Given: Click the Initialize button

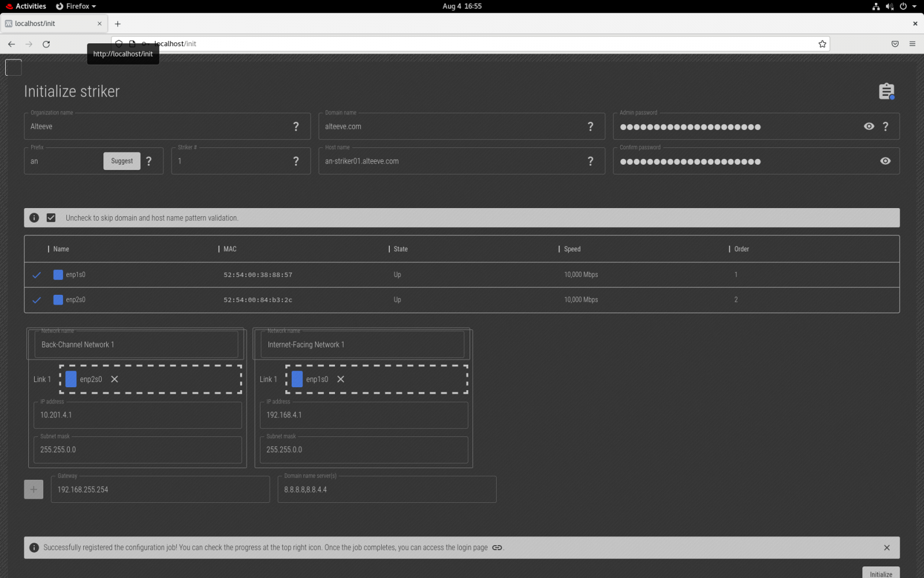Looking at the screenshot, I should tap(881, 573).
